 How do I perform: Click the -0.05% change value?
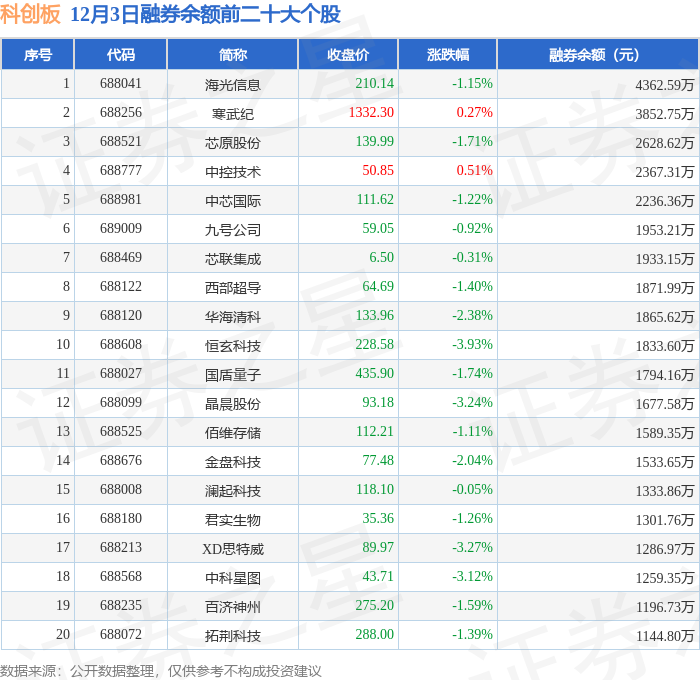472,490
